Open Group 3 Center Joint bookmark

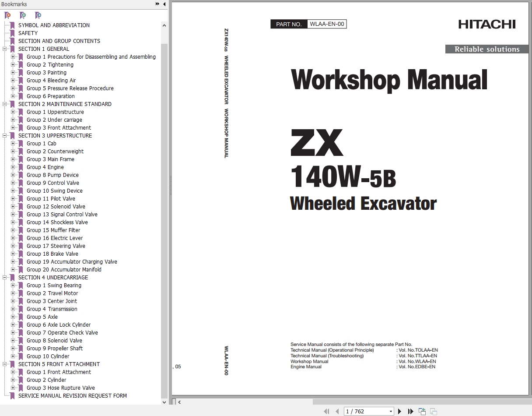click(x=52, y=301)
